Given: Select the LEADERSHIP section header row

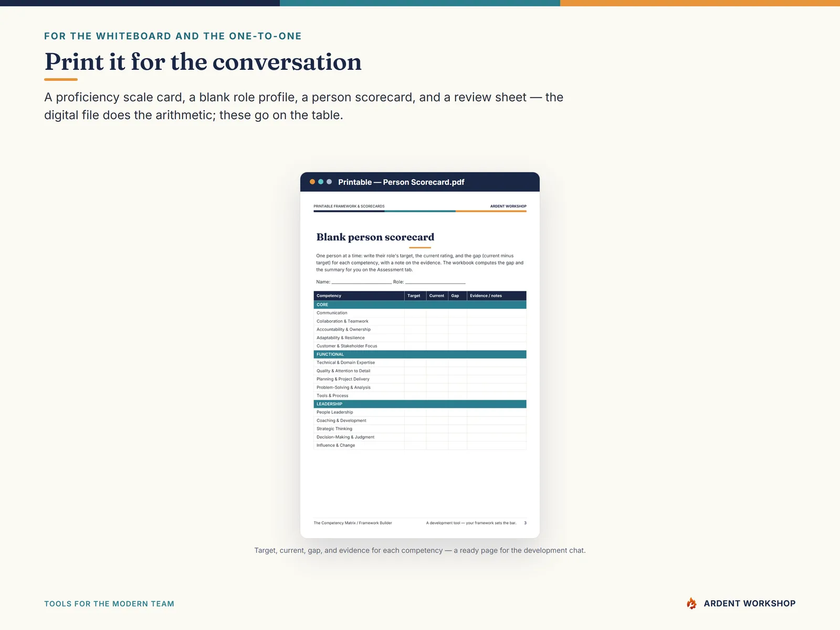Looking at the screenshot, I should tap(420, 404).
